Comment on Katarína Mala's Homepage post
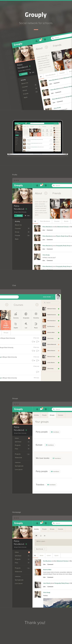Viewport: 72px width, 644px height. click(50, 577)
